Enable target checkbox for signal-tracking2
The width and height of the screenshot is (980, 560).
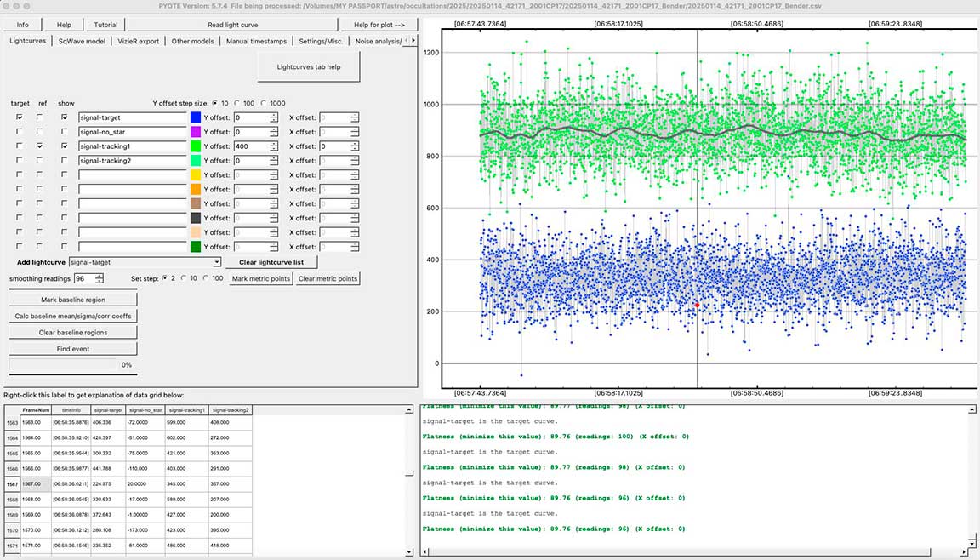20,161
